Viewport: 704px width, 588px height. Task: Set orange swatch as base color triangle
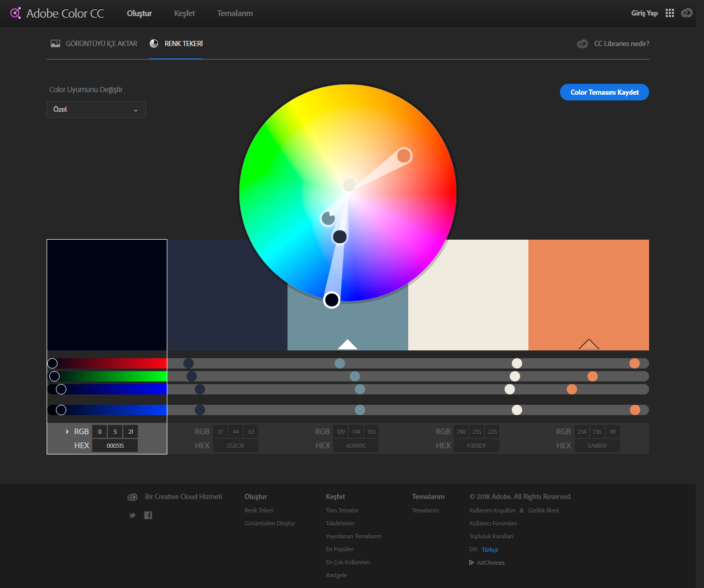[588, 345]
